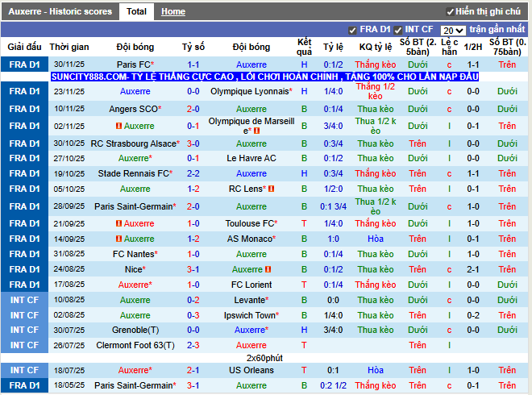
Task: Open the 2-3 score for Clermont Foot 63 match
Action: click(193, 345)
